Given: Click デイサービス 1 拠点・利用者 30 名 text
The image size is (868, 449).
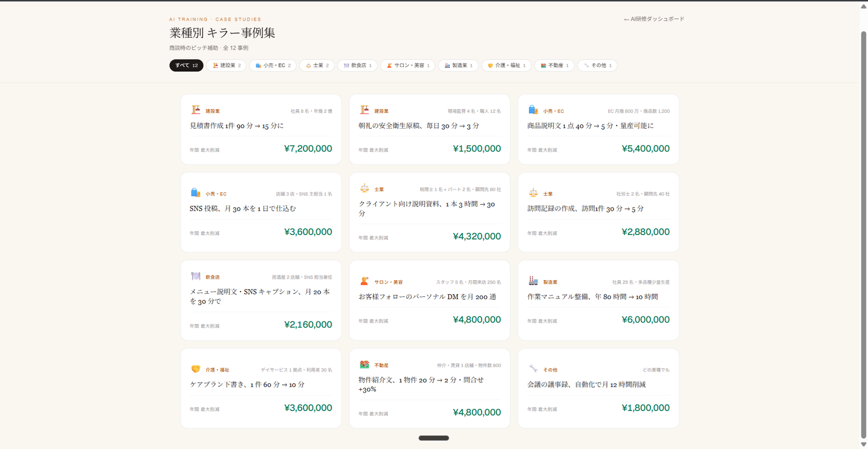Looking at the screenshot, I should 296,370.
